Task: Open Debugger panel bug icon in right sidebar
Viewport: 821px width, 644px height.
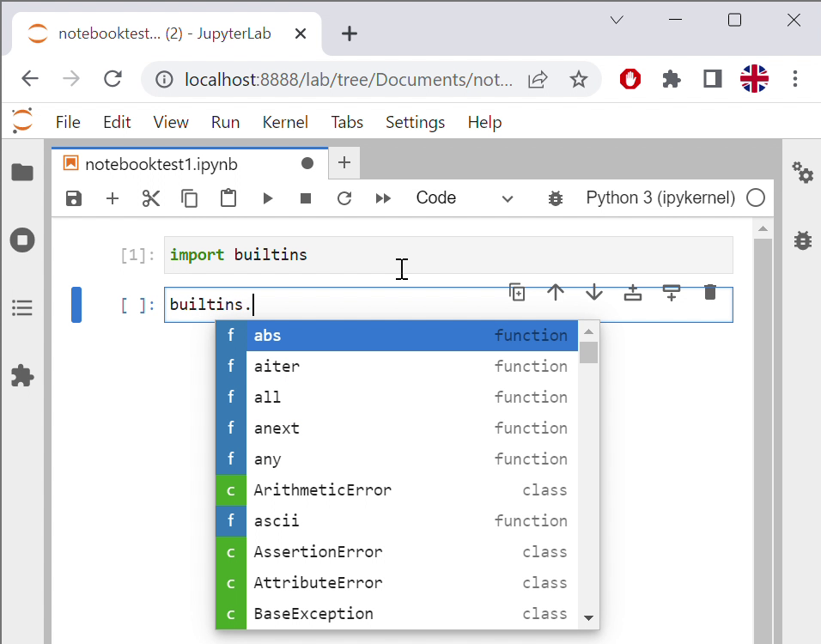Action: 803,240
